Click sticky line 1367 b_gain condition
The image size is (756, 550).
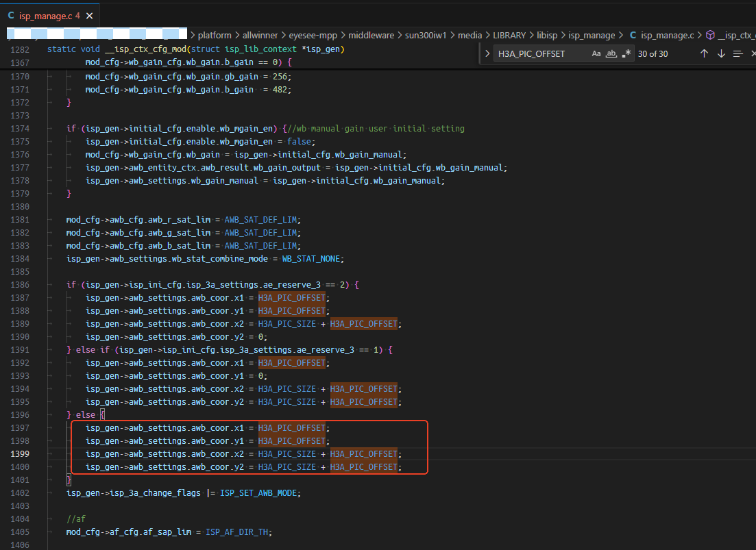[188, 62]
